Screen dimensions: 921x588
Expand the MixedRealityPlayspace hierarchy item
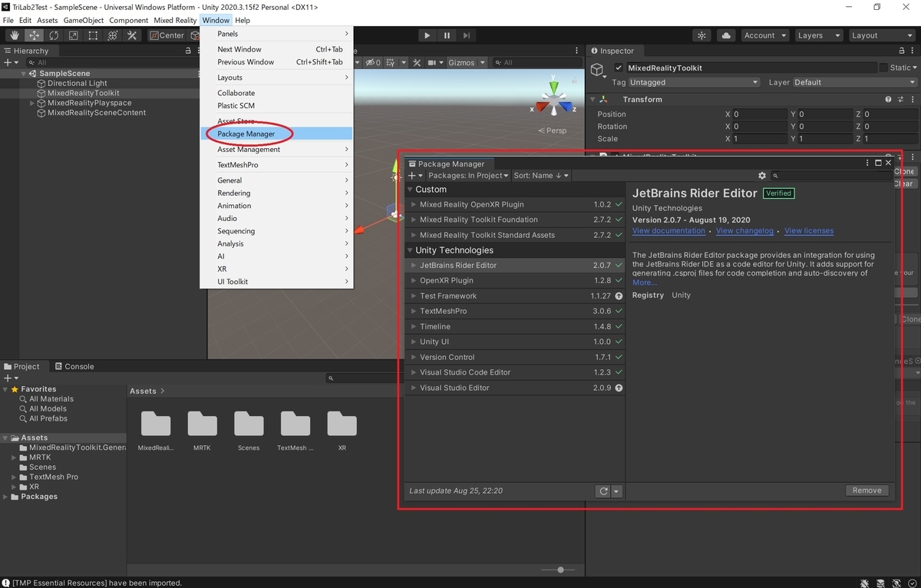32,103
